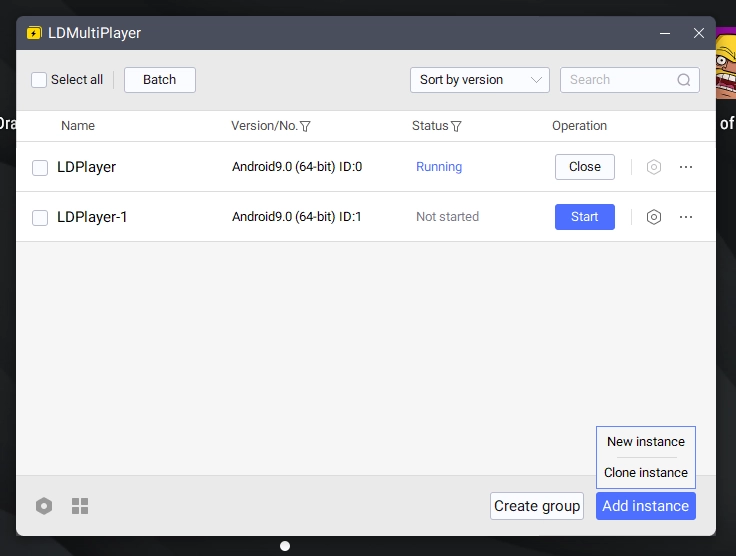Click the search magnifier icon

[684, 80]
